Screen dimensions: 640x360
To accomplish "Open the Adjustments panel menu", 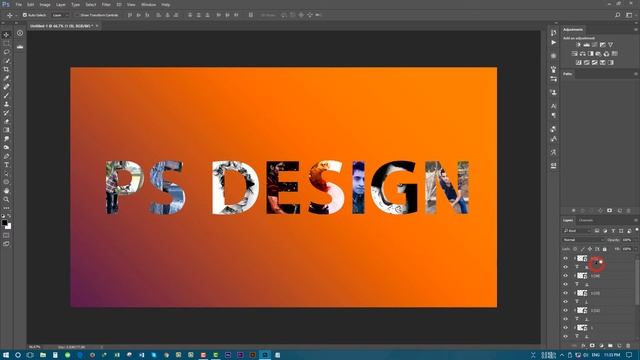I will [636, 29].
